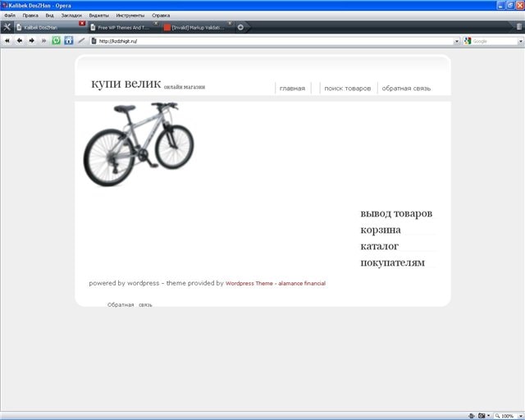This screenshot has width=525, height=420.
Task: Open the корзина sidebar link
Action: point(381,230)
